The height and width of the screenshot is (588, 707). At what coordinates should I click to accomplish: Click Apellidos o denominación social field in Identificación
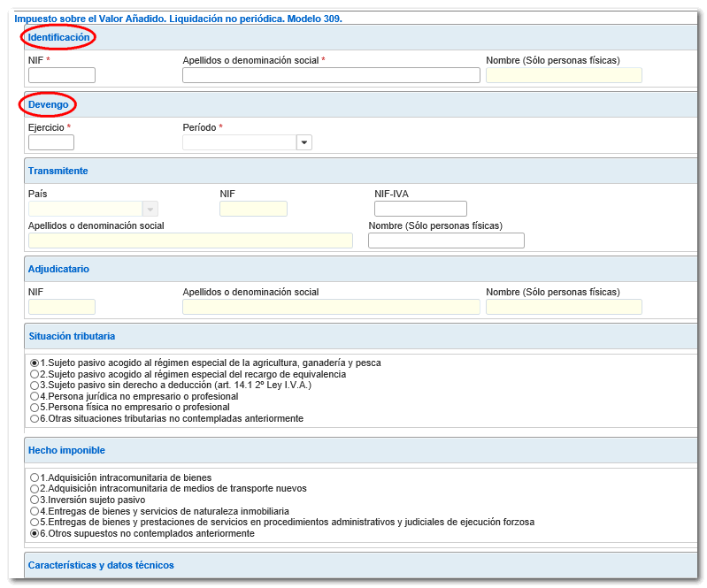(331, 75)
